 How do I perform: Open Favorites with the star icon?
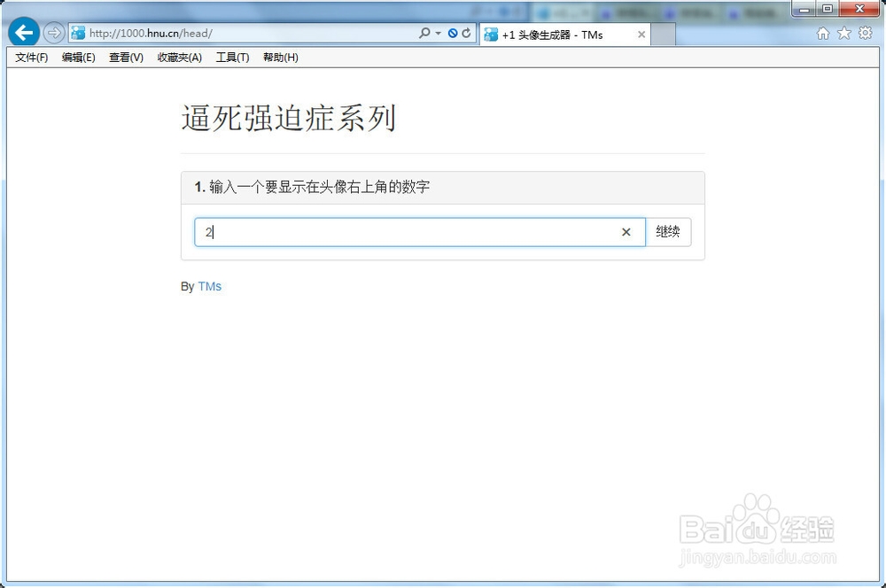tap(844, 34)
